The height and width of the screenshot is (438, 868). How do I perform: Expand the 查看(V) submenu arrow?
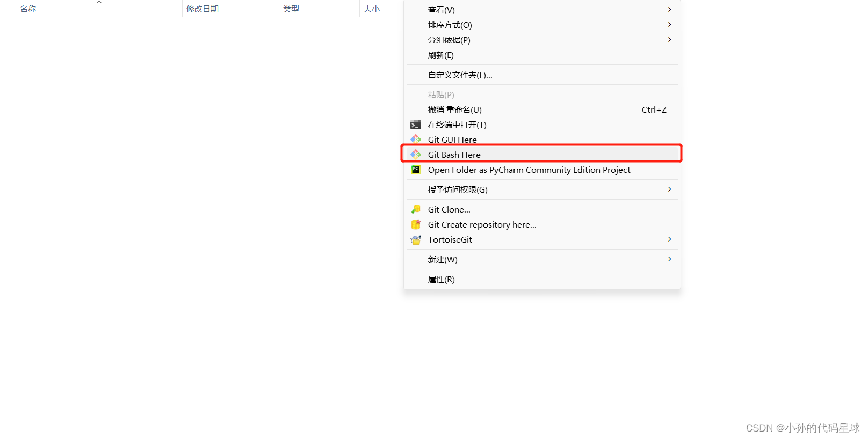pyautogui.click(x=669, y=10)
